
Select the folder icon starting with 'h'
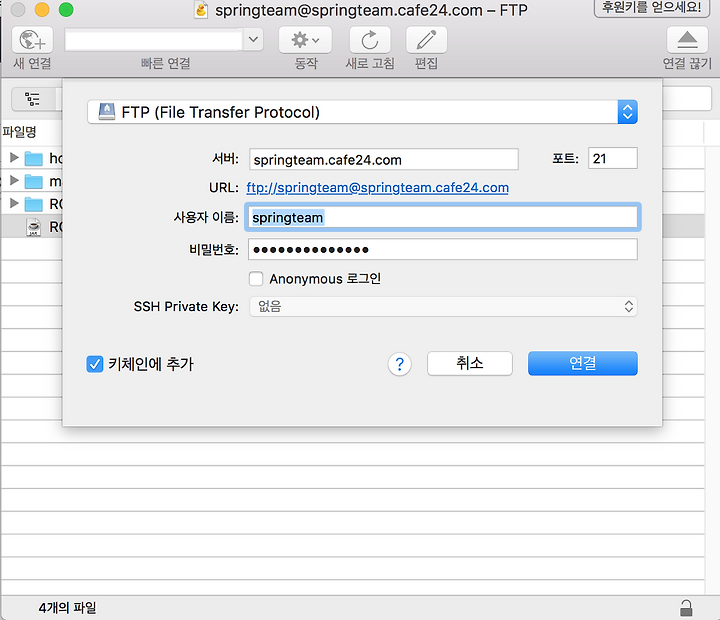coord(34,158)
